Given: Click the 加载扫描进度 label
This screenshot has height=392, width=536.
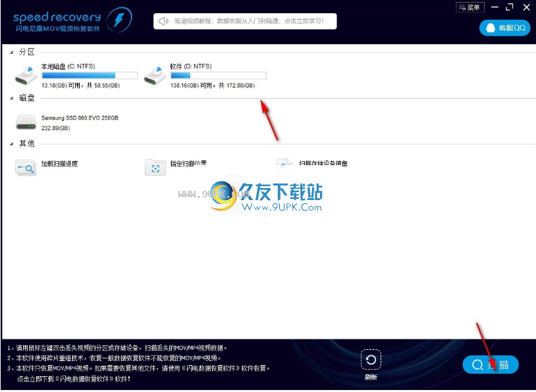Looking at the screenshot, I should coord(59,164).
